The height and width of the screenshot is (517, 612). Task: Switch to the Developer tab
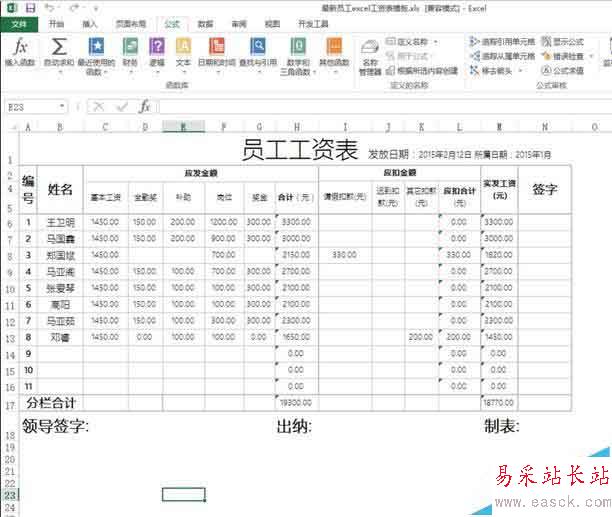313,24
